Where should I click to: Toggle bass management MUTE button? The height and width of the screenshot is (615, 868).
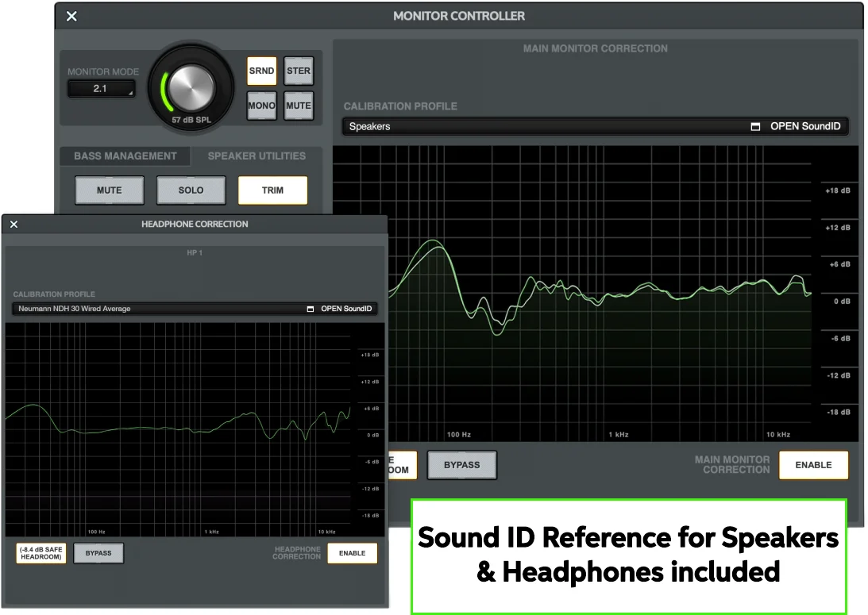coord(110,190)
